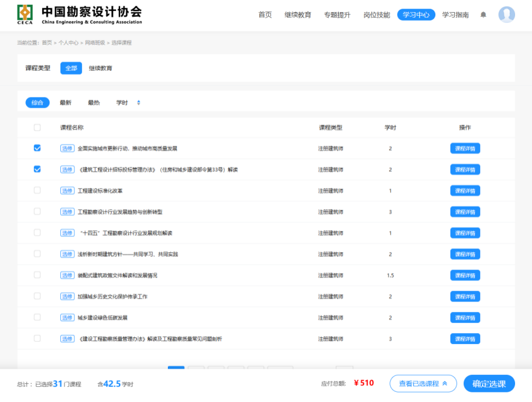The width and height of the screenshot is (532, 402).
Task: Open 课程详情 for 浅析新时期建筑方针
Action: coord(465,254)
